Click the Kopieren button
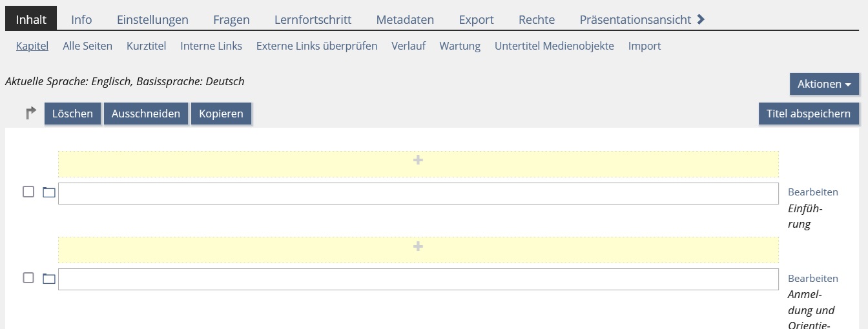The height and width of the screenshot is (329, 868). tap(221, 114)
